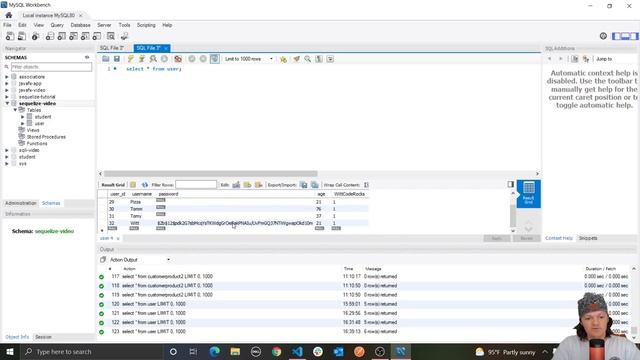Image resolution: width=640 pixels, height=360 pixels.
Task: Click the commit transaction icon
Action: (192, 59)
